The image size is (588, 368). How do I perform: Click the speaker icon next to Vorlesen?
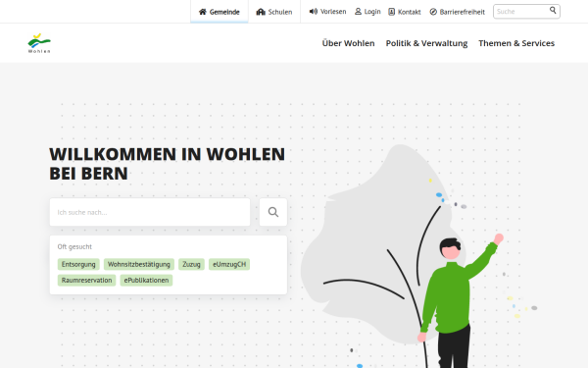(314, 12)
